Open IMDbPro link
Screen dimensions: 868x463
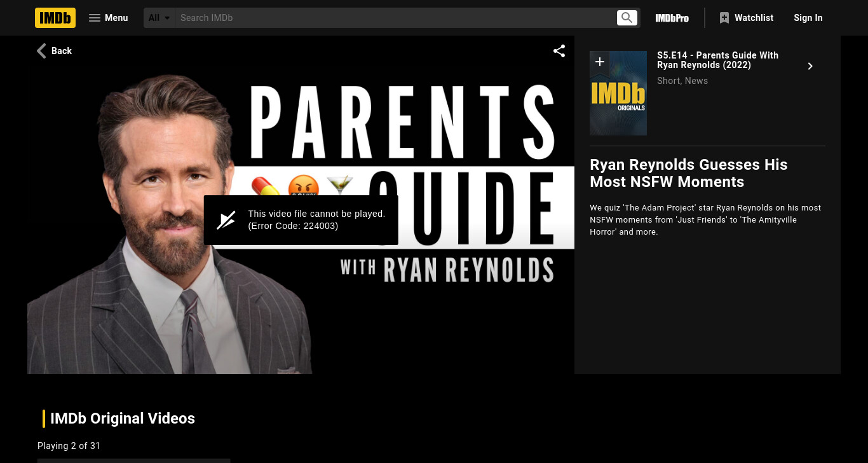pos(672,18)
